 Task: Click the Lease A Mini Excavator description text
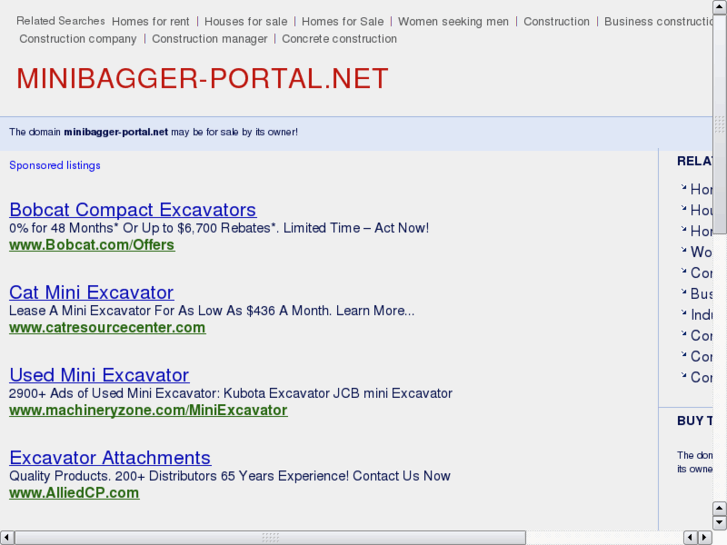click(x=212, y=311)
